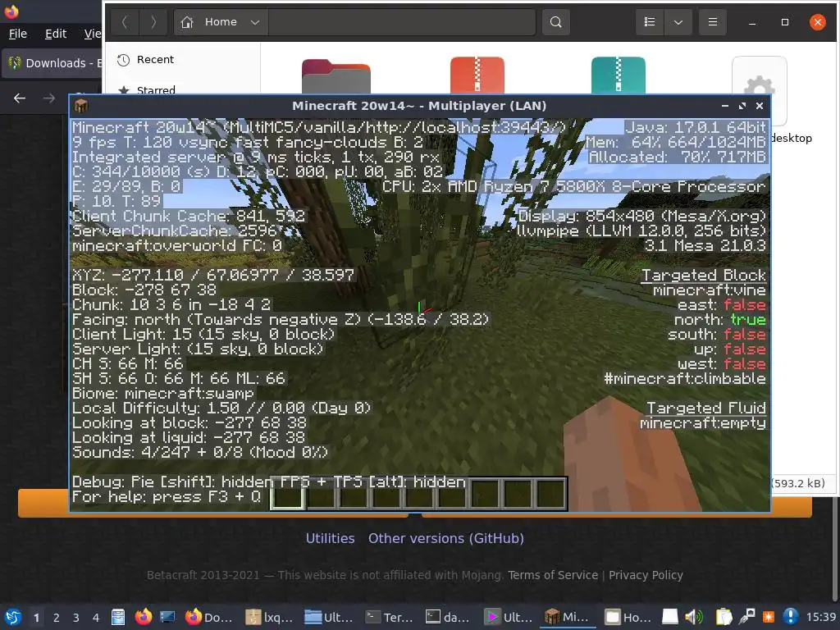Screen dimensions: 840x630
Task: Click the network connection tray icon
Action: (746, 617)
